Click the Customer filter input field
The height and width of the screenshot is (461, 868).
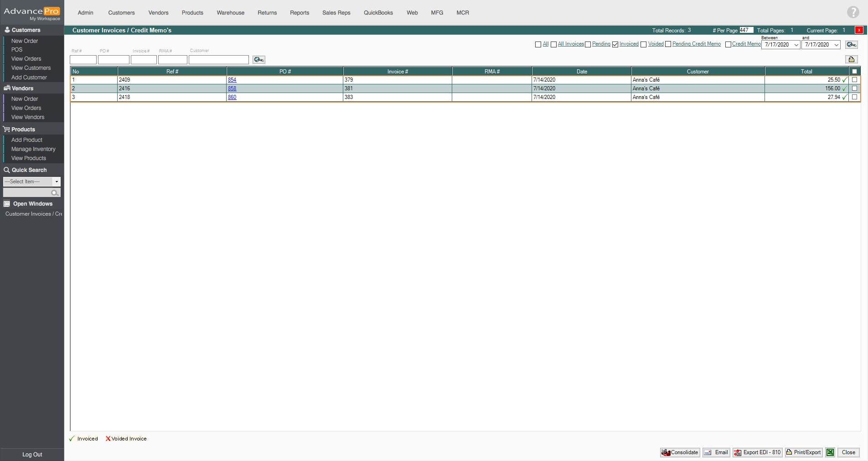point(218,60)
